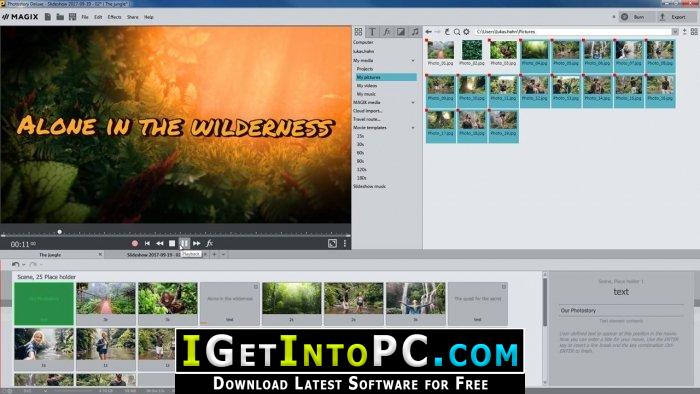
Task: Toggle fullscreen preview icon
Action: point(332,243)
